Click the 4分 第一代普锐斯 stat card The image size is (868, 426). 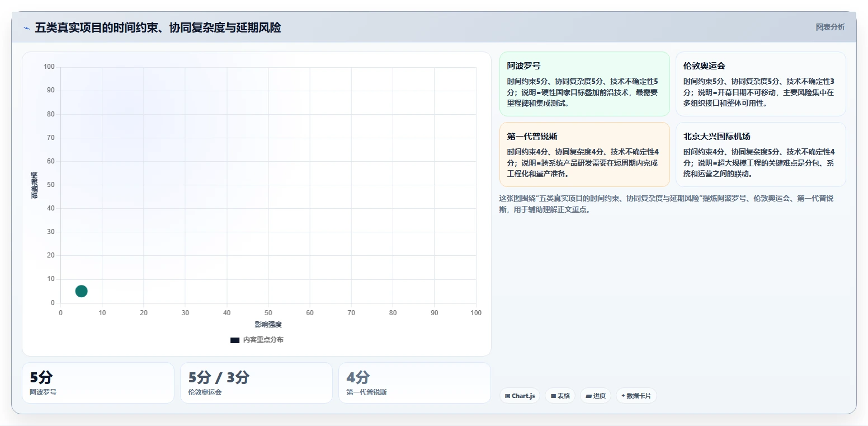[x=414, y=383]
